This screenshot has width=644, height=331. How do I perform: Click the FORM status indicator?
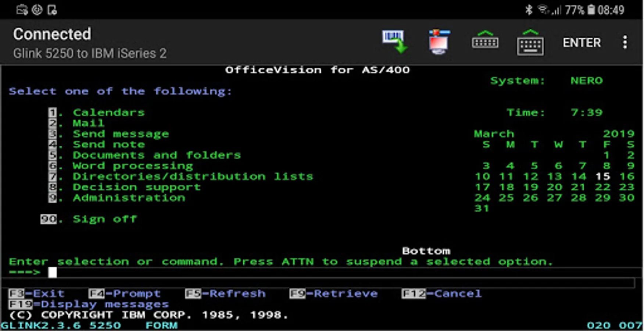point(162,325)
